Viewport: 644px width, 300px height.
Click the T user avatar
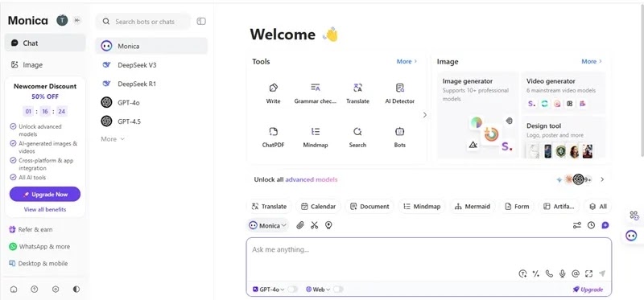pos(62,20)
